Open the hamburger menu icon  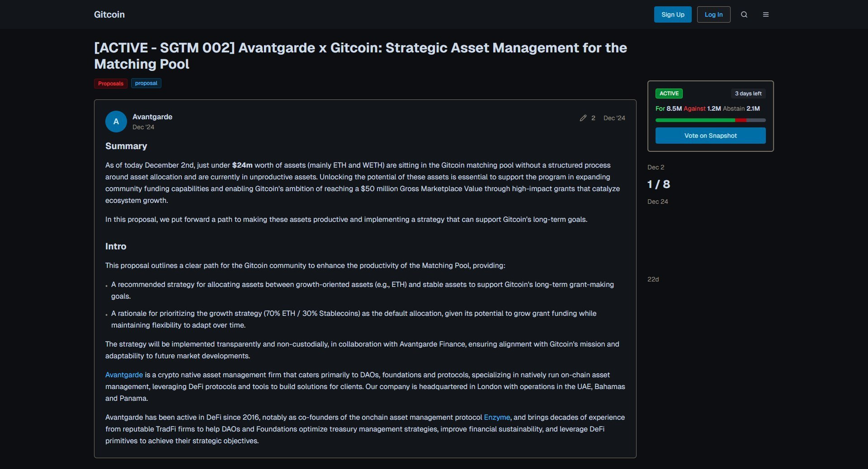pyautogui.click(x=765, y=14)
